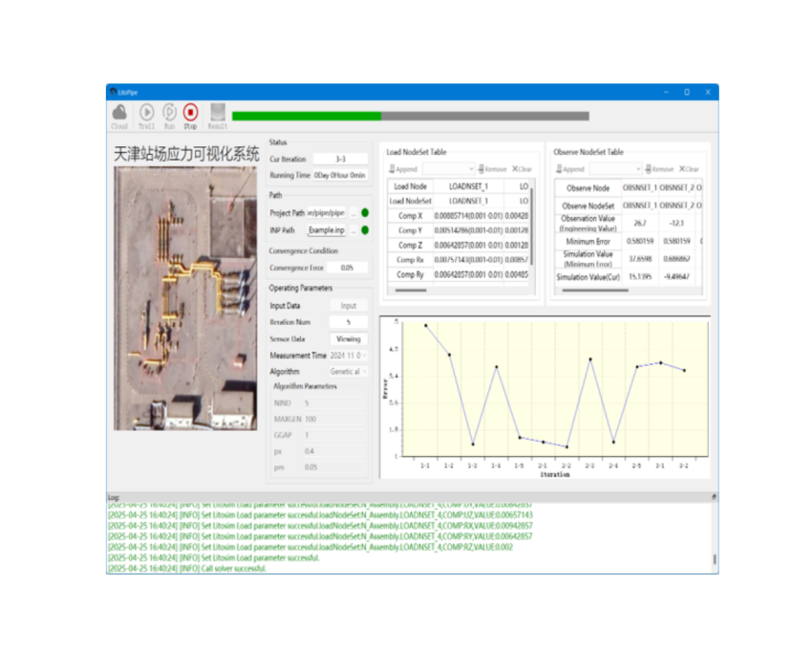Screen dimensions: 812x650
Task: Select the Comp Y row header
Action: (411, 230)
